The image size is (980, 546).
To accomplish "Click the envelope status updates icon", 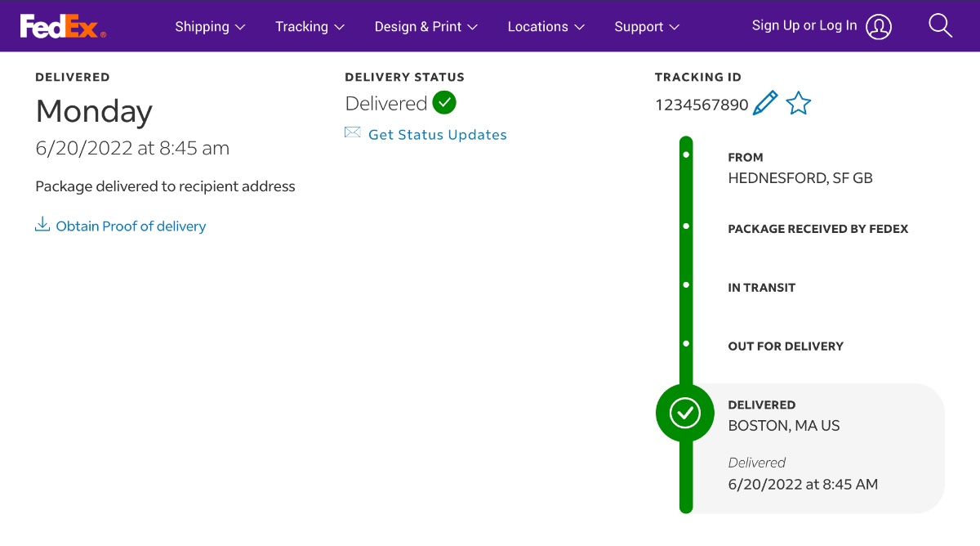I will [x=353, y=132].
